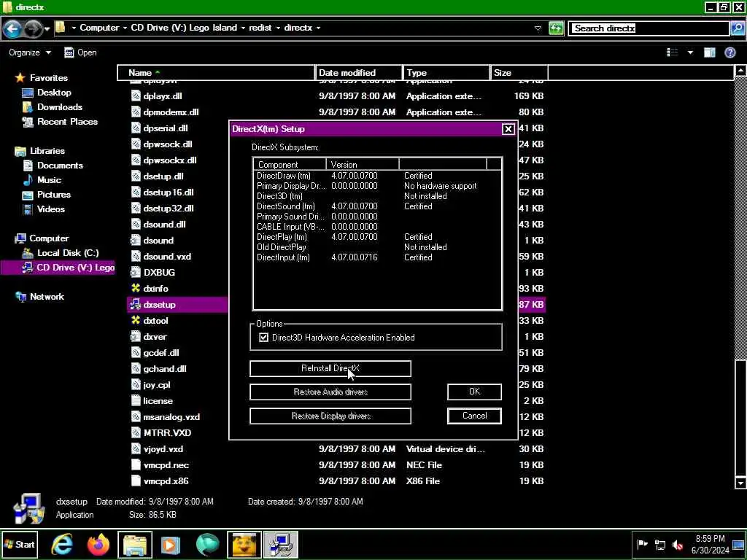This screenshot has height=560, width=747.
Task: Click the Component column header in dialog
Action: coord(290,164)
